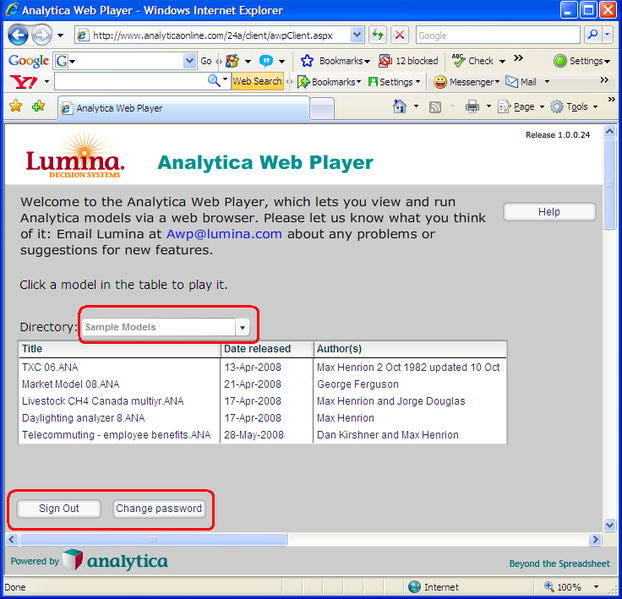Screen dimensions: 622x599
Task: Refresh the page with the green arrows icon
Action: [378, 35]
